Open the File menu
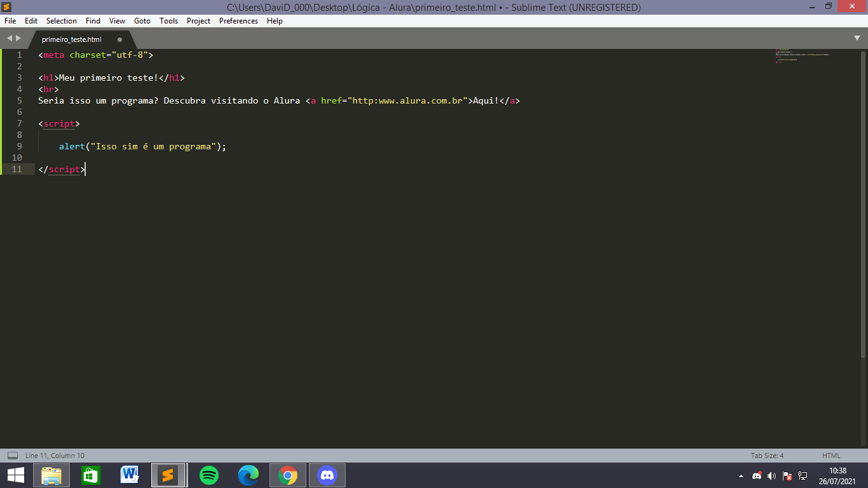 pos(10,21)
